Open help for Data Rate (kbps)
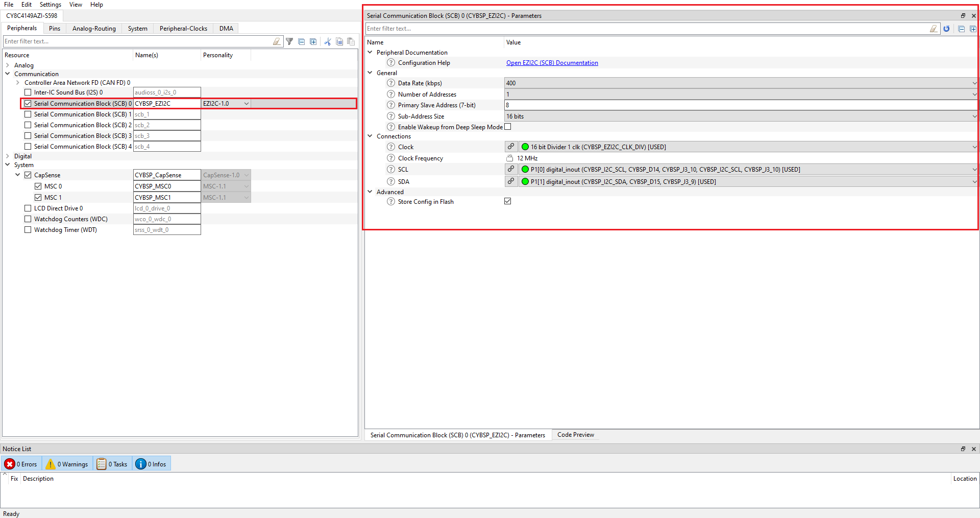This screenshot has width=980, height=518. [x=391, y=83]
